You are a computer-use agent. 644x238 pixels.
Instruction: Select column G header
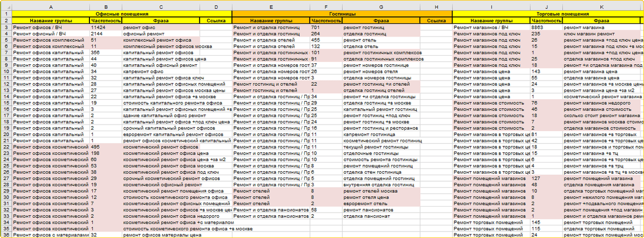pos(381,8)
